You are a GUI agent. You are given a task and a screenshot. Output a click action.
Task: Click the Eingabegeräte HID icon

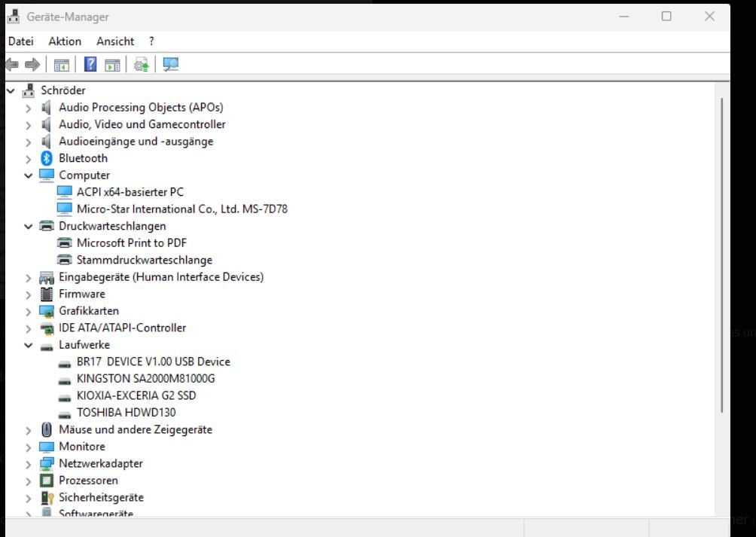(x=46, y=277)
